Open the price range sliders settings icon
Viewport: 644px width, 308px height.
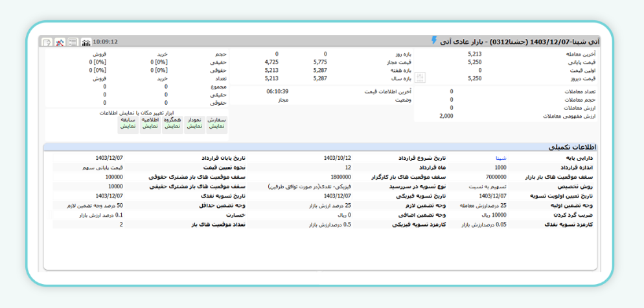[x=420, y=77]
